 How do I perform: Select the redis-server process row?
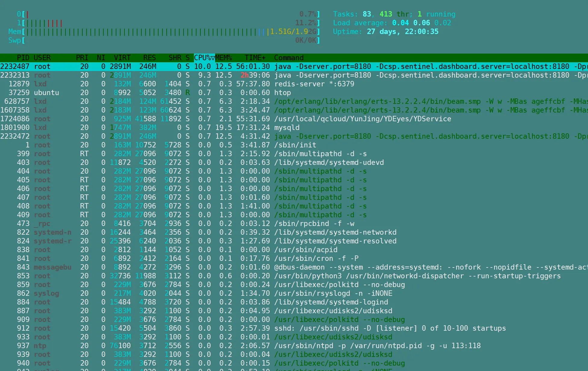pos(314,84)
